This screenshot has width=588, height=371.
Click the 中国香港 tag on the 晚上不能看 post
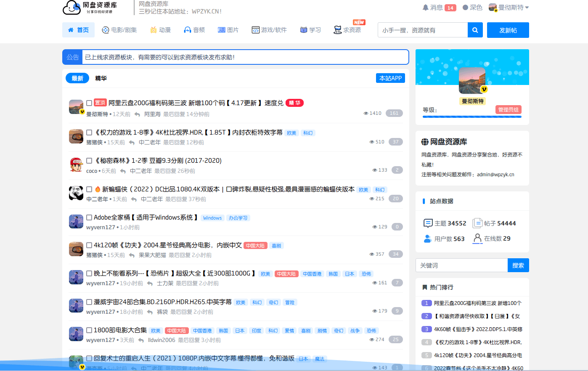pos(312,274)
